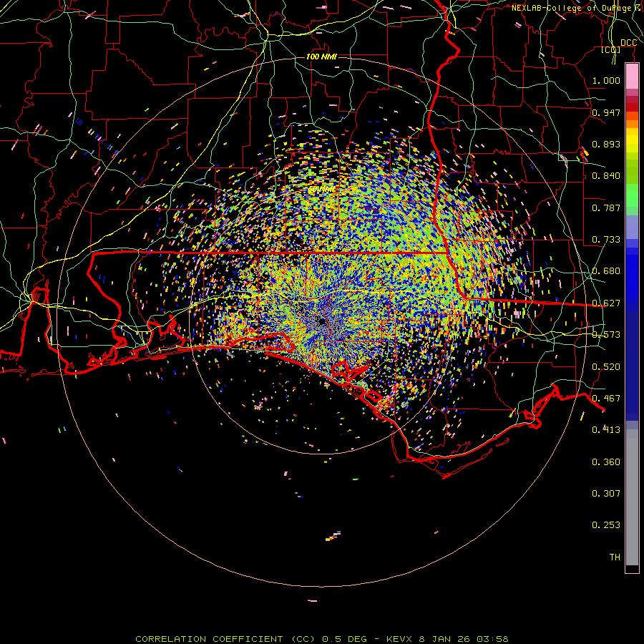Click the 100 NMI range ring label

(x=321, y=57)
